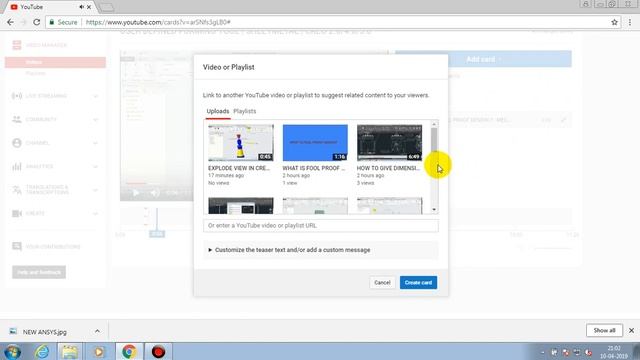Click the YouTube video or playlist URL field
This screenshot has height=360, width=640.
(321, 225)
